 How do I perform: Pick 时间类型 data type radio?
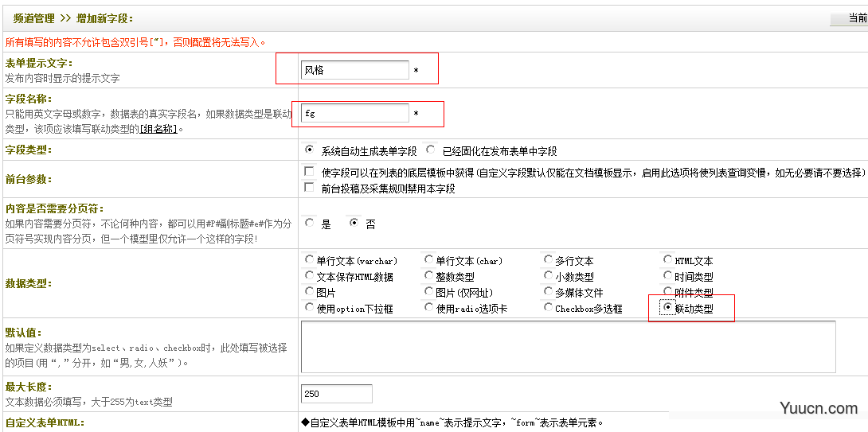pyautogui.click(x=668, y=276)
